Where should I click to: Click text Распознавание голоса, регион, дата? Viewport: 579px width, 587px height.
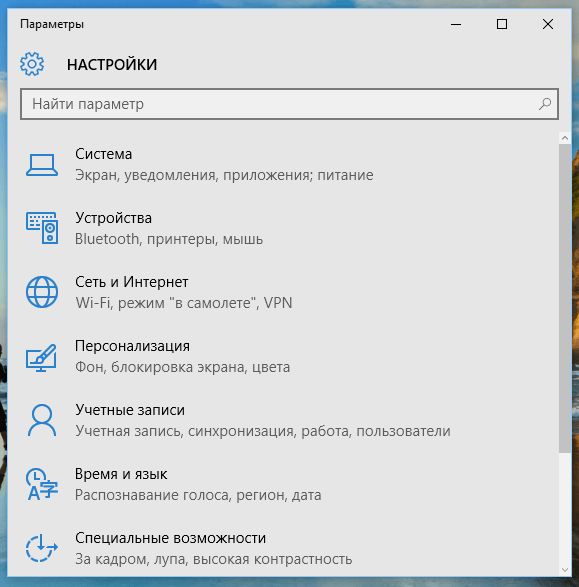198,495
